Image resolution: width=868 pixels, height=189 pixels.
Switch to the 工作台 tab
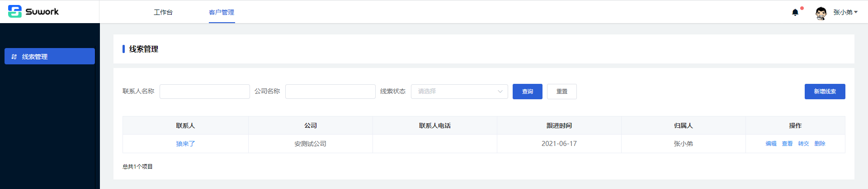pyautogui.click(x=163, y=12)
